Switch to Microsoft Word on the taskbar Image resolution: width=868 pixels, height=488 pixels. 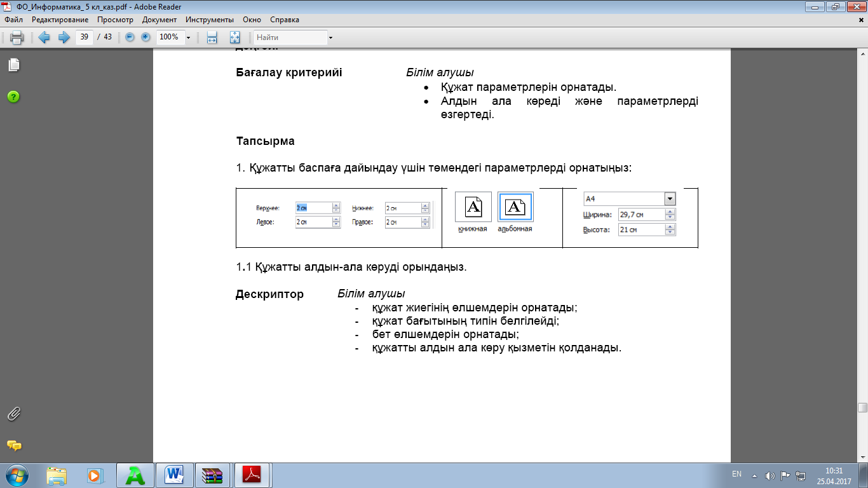pos(173,475)
